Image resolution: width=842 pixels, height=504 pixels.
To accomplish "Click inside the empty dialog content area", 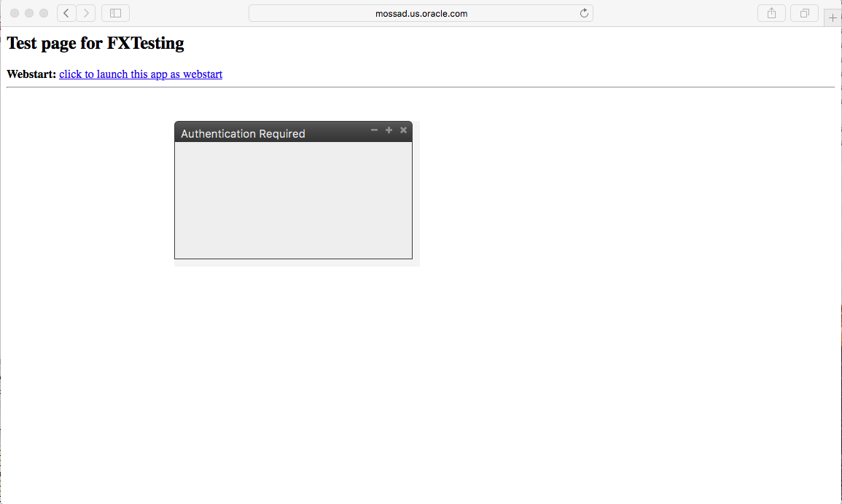I will coord(293,200).
